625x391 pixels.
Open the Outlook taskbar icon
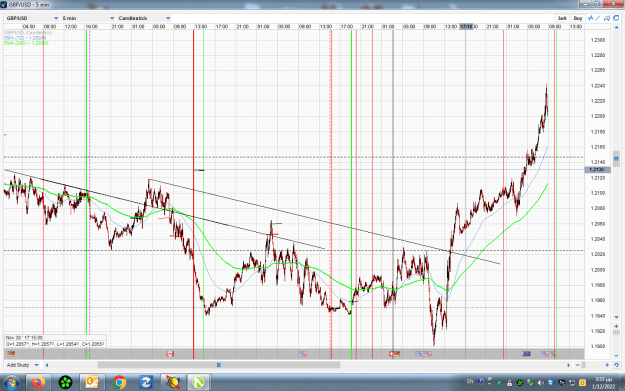point(92,383)
